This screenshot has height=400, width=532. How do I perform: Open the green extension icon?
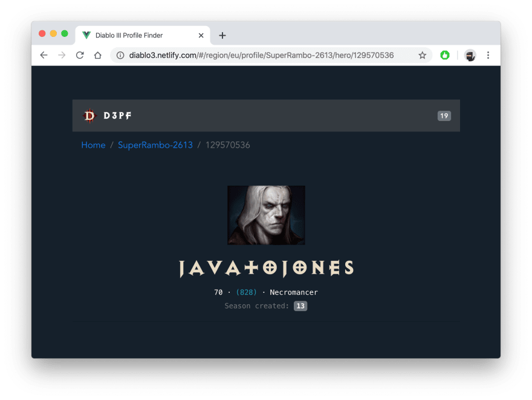[444, 55]
